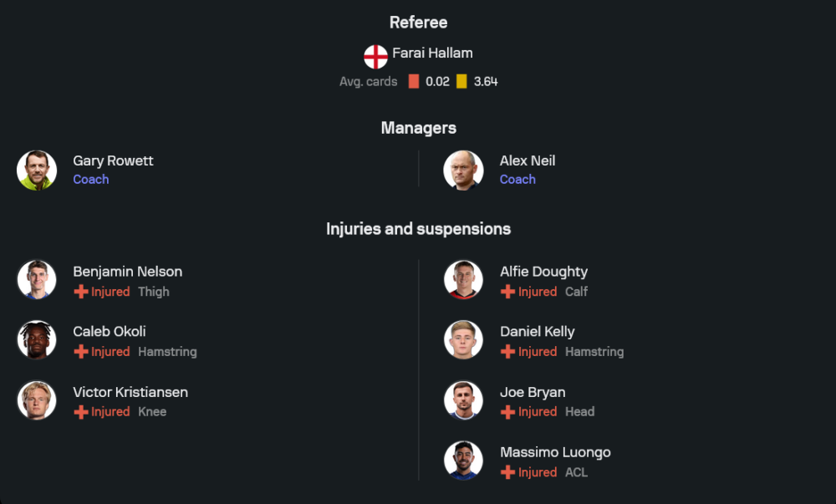Viewport: 836px width, 504px height.
Task: Open Alex Neil's manager avatar
Action: [463, 171]
